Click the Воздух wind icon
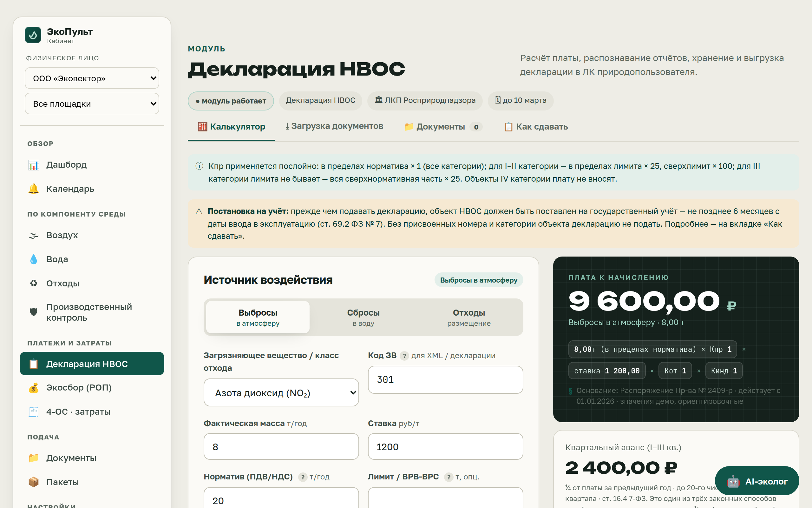Viewport: 812px width, 508px height. 34,236
